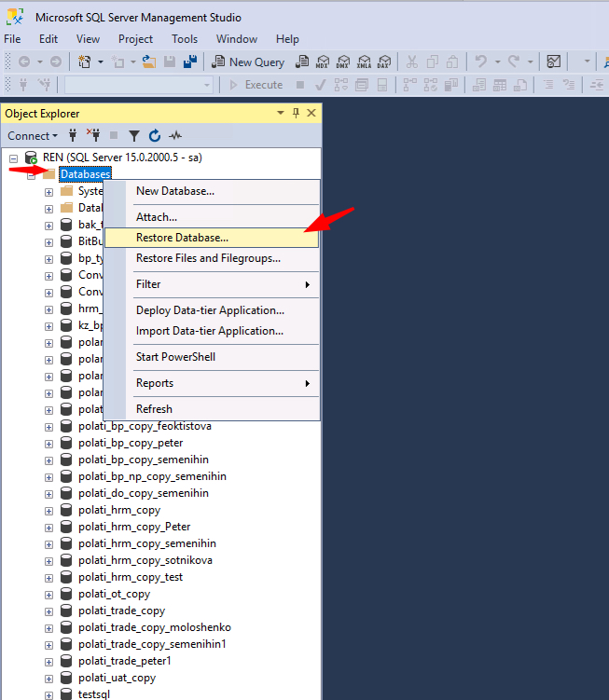609x700 pixels.
Task: Click the Object Explorer filter funnel icon
Action: tap(134, 136)
